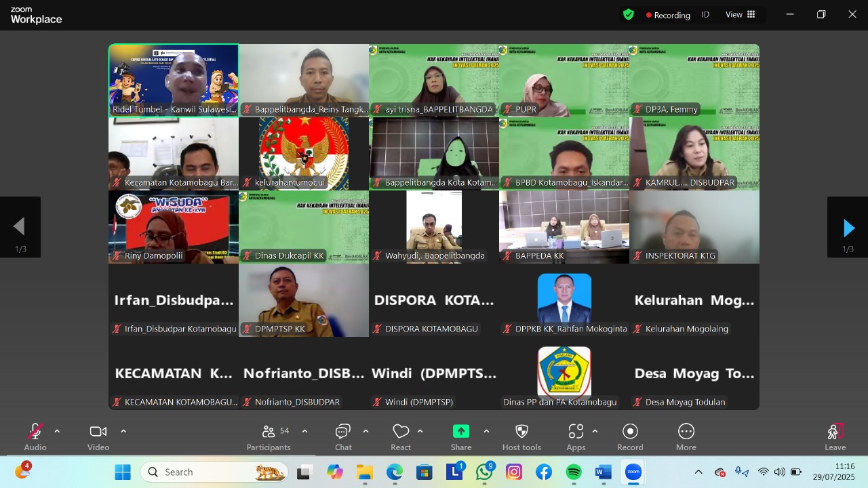868x488 pixels.
Task: Open the More options icon
Action: [686, 436]
